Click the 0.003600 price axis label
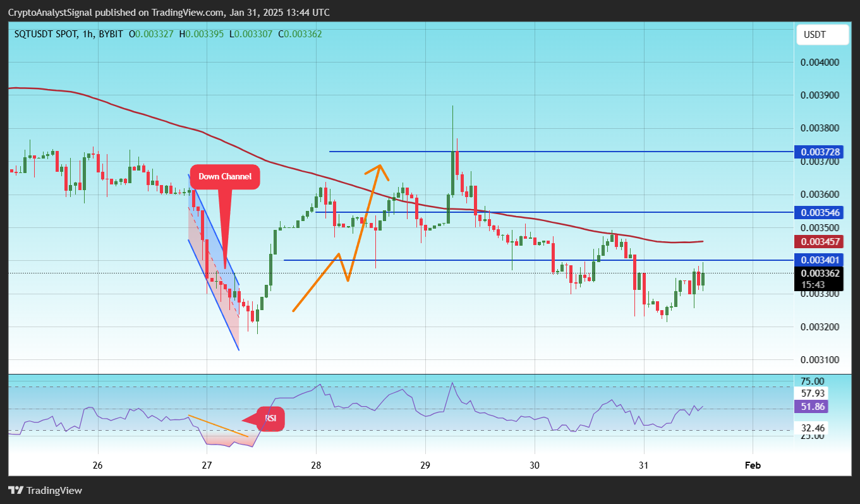This screenshot has height=504, width=860. (820, 195)
